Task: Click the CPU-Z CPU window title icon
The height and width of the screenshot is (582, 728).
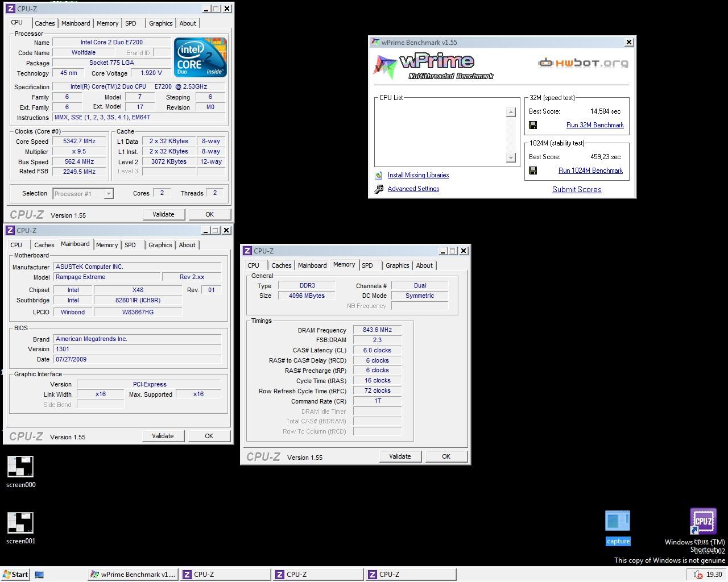Action: coord(10,9)
